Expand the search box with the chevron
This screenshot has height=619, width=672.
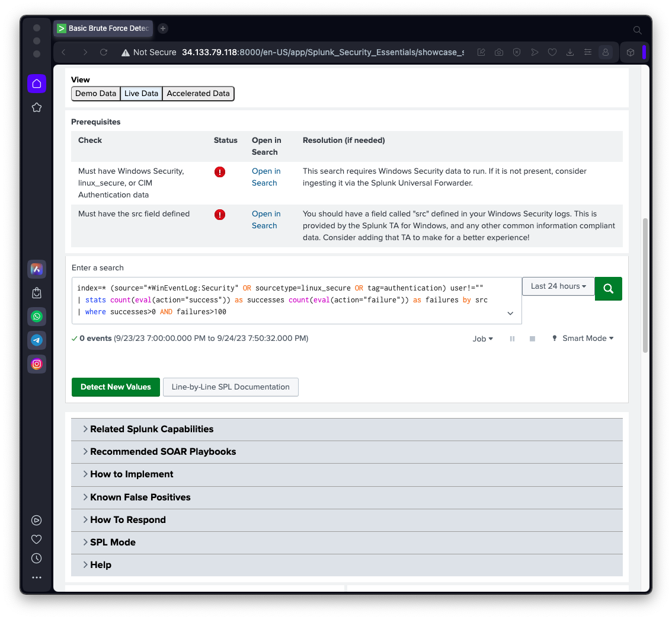point(510,314)
